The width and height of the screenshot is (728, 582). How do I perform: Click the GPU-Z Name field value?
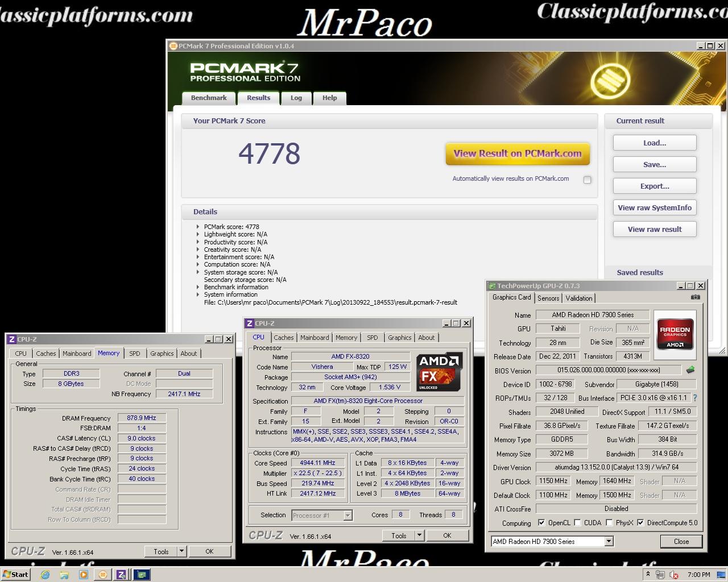click(593, 315)
